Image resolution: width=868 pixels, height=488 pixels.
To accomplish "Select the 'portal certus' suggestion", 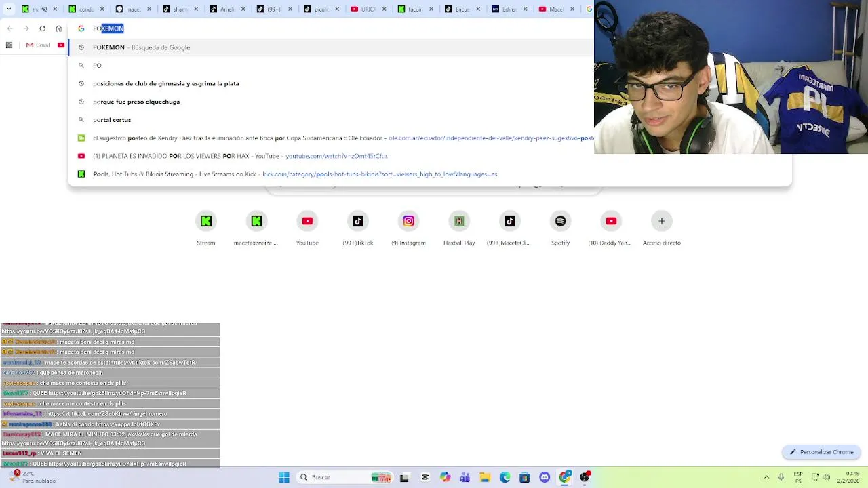I will coord(331,120).
